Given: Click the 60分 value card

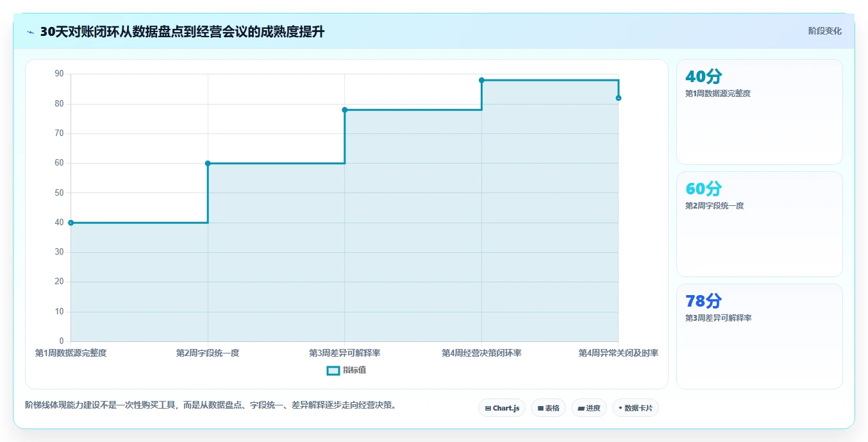Looking at the screenshot, I should [x=759, y=224].
